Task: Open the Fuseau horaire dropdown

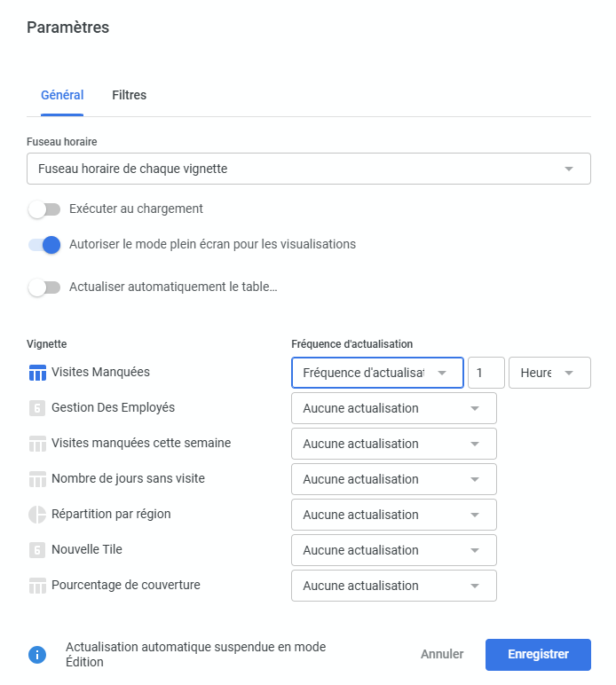Action: (x=308, y=169)
